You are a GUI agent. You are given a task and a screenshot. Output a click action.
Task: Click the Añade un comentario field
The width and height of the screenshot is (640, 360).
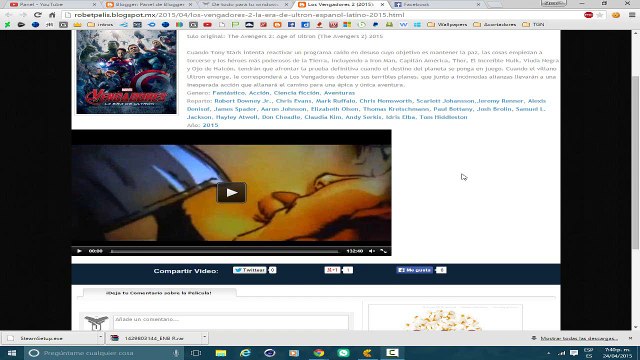click(231, 321)
